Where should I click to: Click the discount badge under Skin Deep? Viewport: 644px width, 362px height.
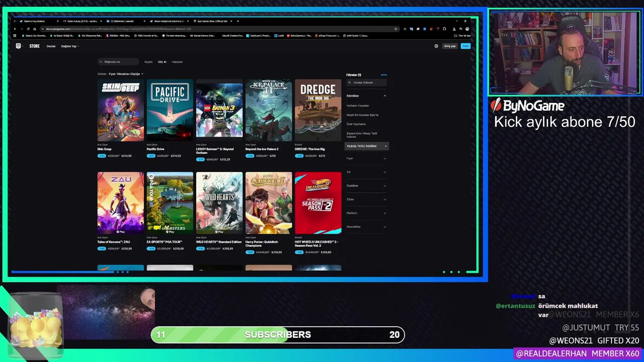(102, 156)
